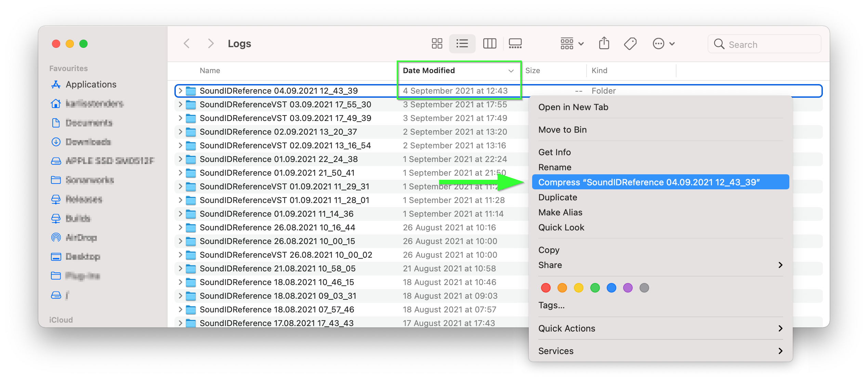The height and width of the screenshot is (378, 868).
Task: Open the Builds network drive in sidebar
Action: [71, 218]
